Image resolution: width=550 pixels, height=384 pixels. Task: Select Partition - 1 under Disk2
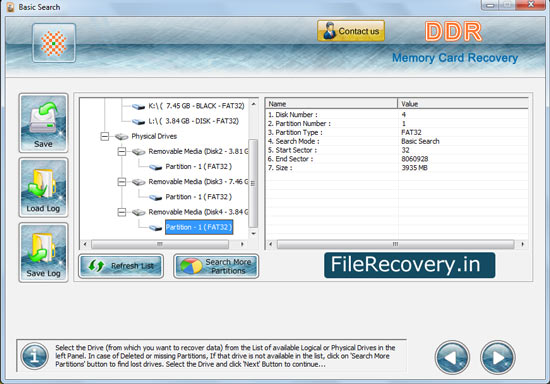click(199, 167)
